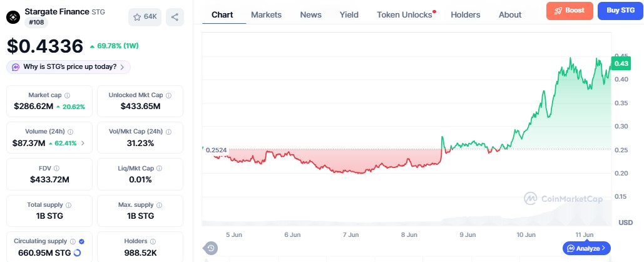This screenshot has height=262, width=644.
Task: Add STG to watchlist via star button
Action: coord(145,17)
